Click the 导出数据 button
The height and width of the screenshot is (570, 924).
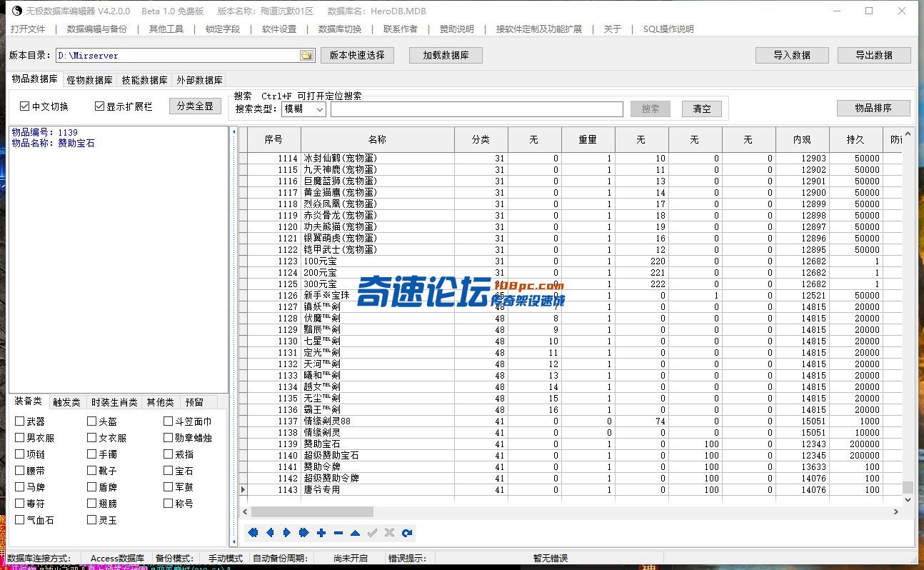[874, 55]
